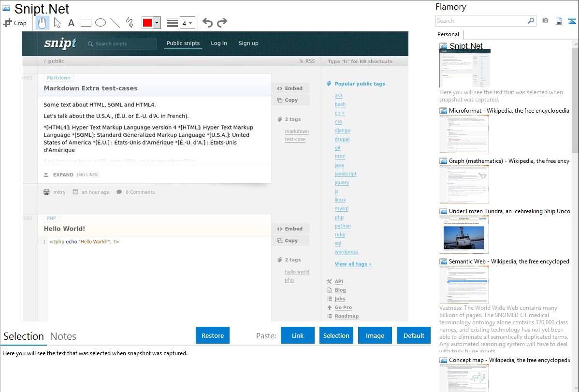Viewport: 579px width, 392px height.
Task: Pick the ellipse drawing tool
Action: click(x=101, y=23)
